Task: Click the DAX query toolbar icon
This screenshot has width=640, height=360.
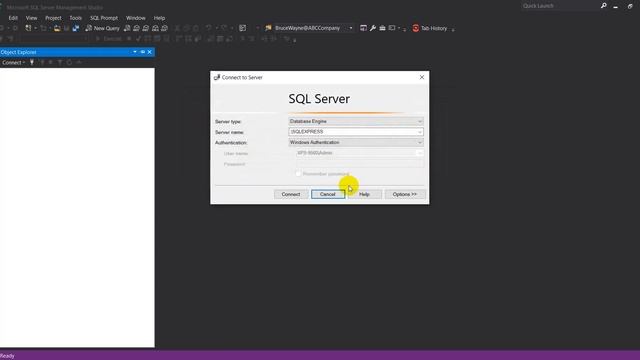Action: [164, 28]
